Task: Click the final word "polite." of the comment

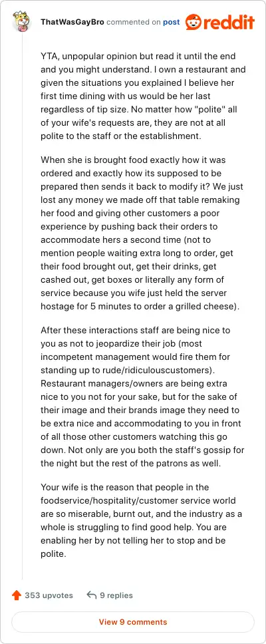Action: (x=53, y=554)
